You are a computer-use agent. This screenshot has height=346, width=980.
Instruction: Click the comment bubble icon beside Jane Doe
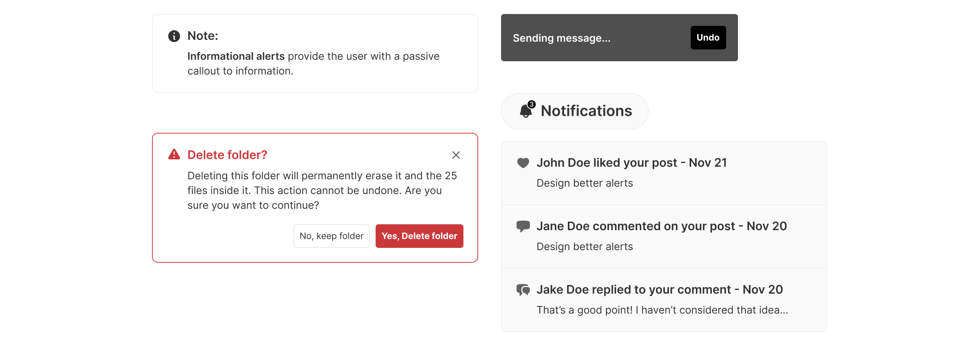(523, 226)
